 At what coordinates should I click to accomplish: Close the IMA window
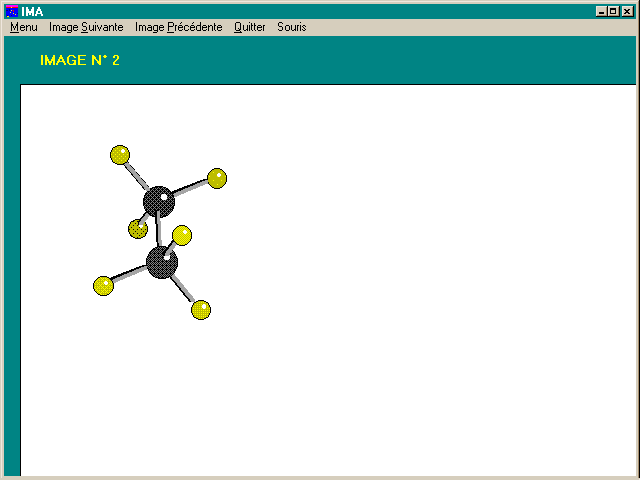[x=628, y=11]
